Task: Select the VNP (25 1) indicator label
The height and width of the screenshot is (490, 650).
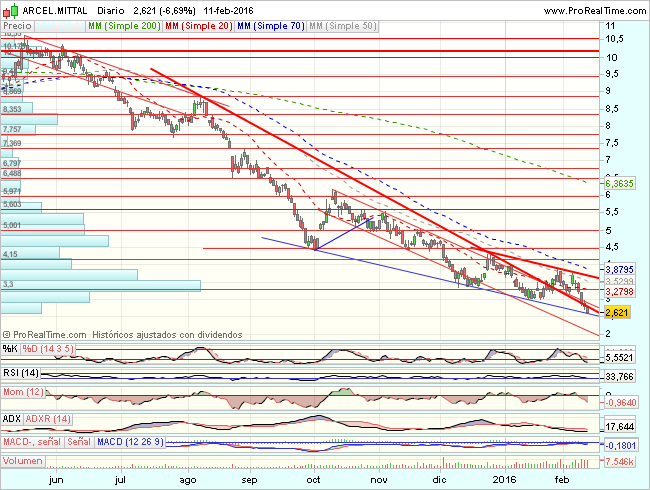Action: click(x=60, y=26)
